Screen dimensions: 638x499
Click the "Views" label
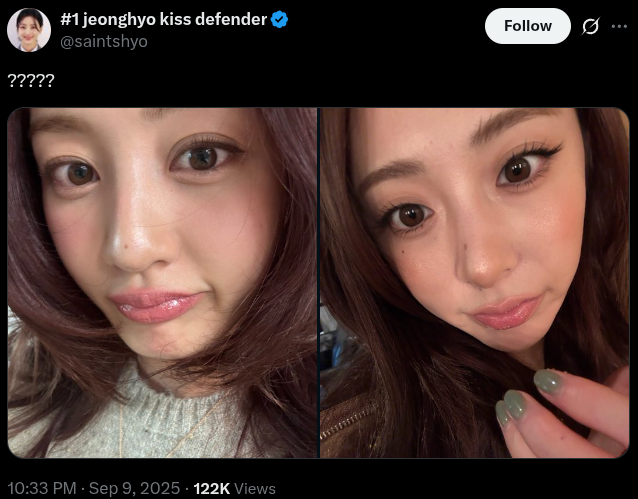pyautogui.click(x=255, y=488)
